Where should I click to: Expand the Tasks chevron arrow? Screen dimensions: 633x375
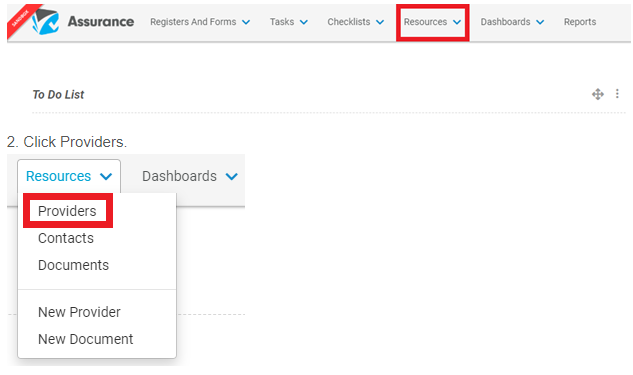[x=304, y=22]
